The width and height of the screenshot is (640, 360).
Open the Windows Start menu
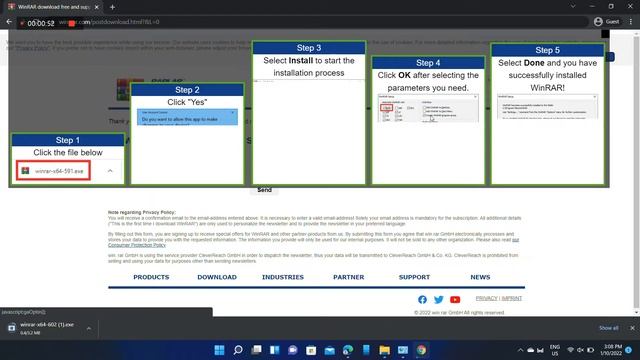point(219,350)
